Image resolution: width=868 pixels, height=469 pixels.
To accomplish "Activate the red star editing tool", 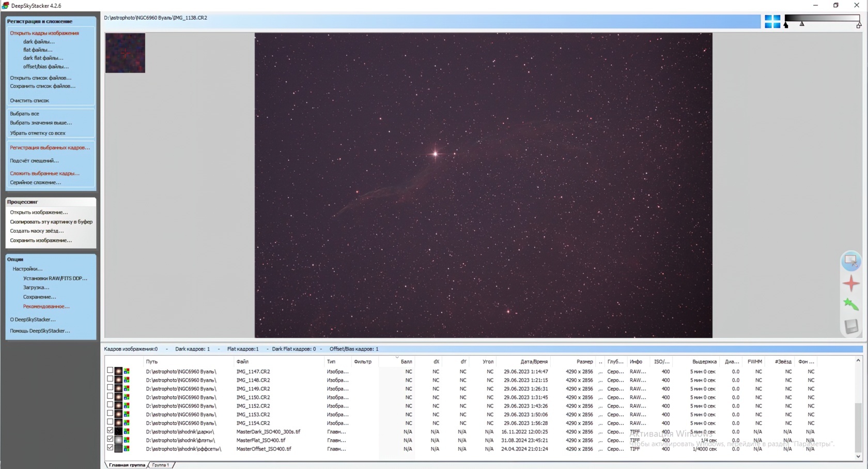I will click(x=850, y=283).
